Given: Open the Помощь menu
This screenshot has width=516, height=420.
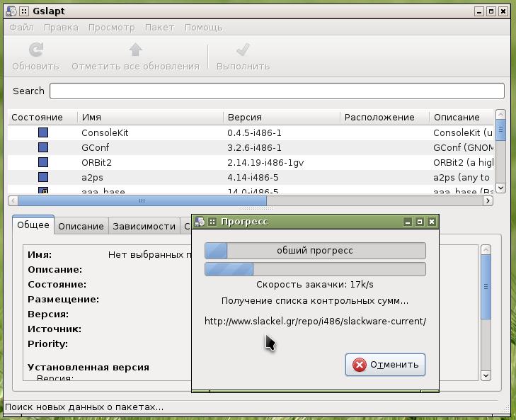Looking at the screenshot, I should [203, 28].
